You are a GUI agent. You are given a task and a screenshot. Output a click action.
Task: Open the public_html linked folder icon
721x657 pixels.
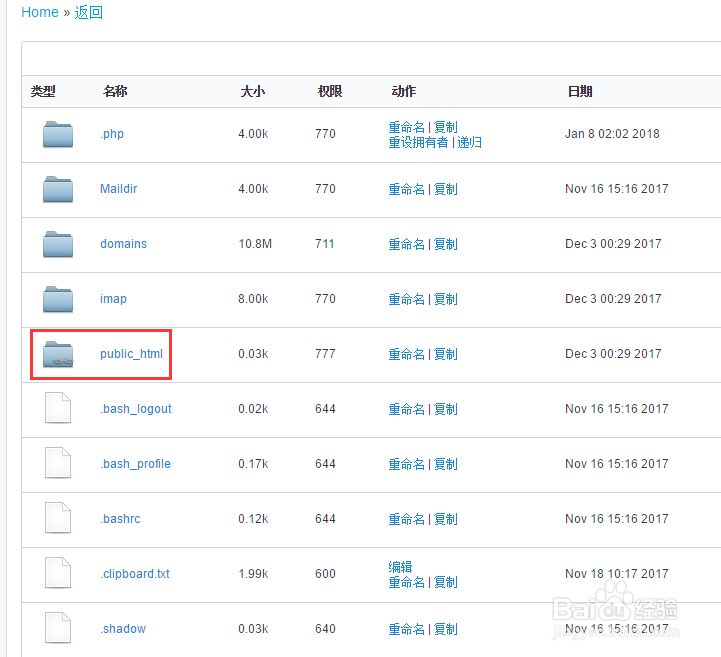pos(58,354)
